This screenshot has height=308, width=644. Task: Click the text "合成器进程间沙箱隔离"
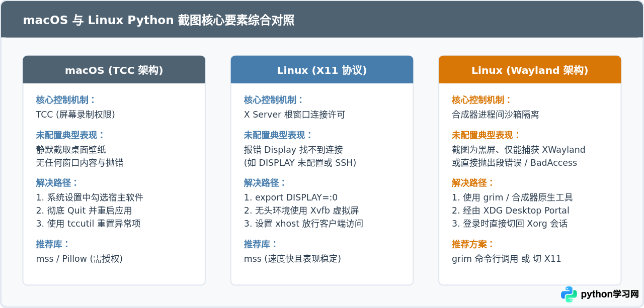pyautogui.click(x=496, y=115)
